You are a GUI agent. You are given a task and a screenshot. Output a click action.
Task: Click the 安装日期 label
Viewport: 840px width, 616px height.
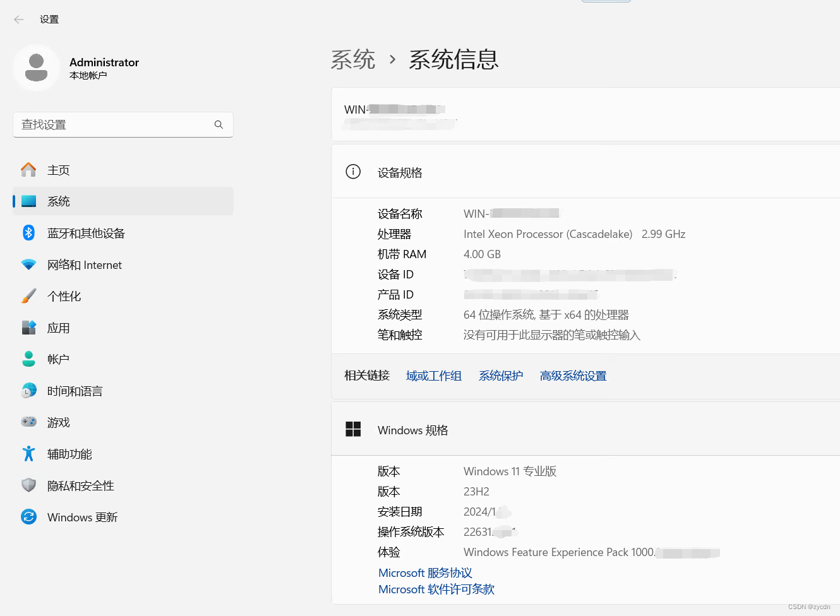(400, 512)
